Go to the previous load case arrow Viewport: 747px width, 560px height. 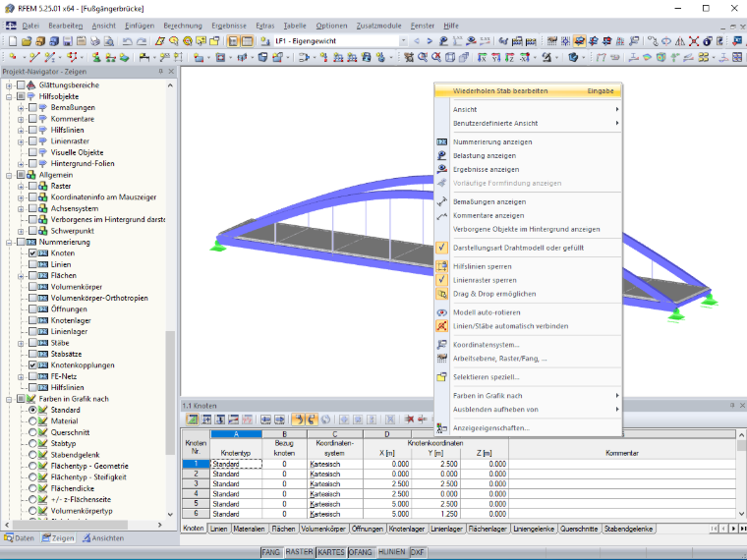[x=417, y=41]
